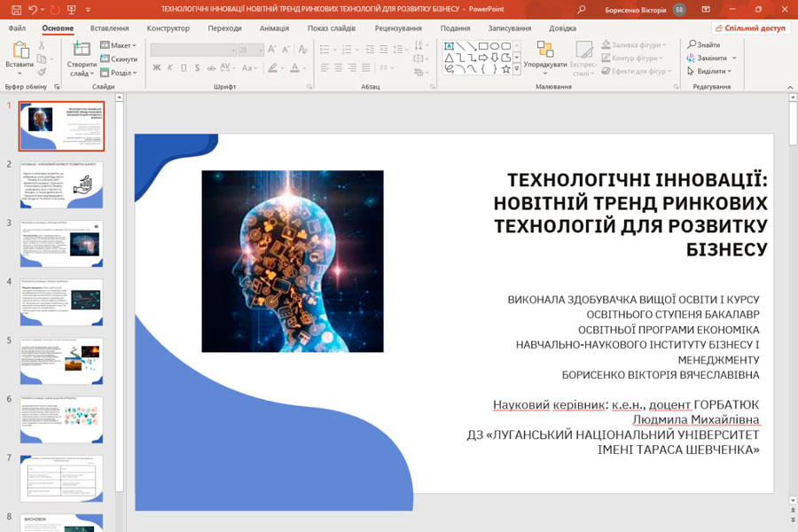Select the text box shape in the gallery

[x=450, y=46]
